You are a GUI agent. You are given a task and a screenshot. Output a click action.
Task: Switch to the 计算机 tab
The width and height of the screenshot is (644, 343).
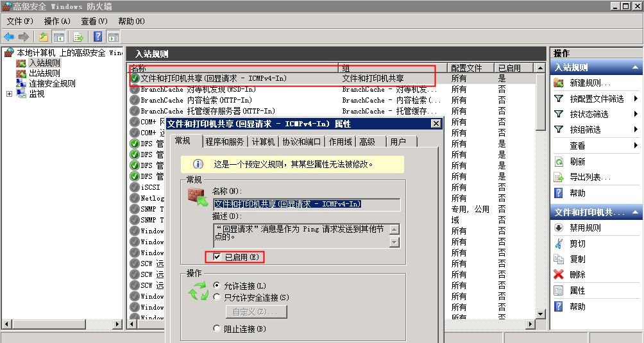[263, 142]
